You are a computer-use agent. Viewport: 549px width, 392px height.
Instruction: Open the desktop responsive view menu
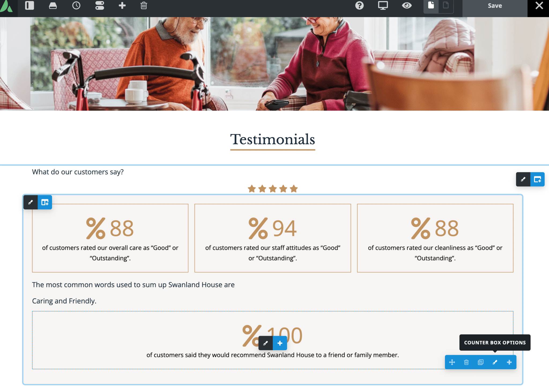tap(383, 6)
